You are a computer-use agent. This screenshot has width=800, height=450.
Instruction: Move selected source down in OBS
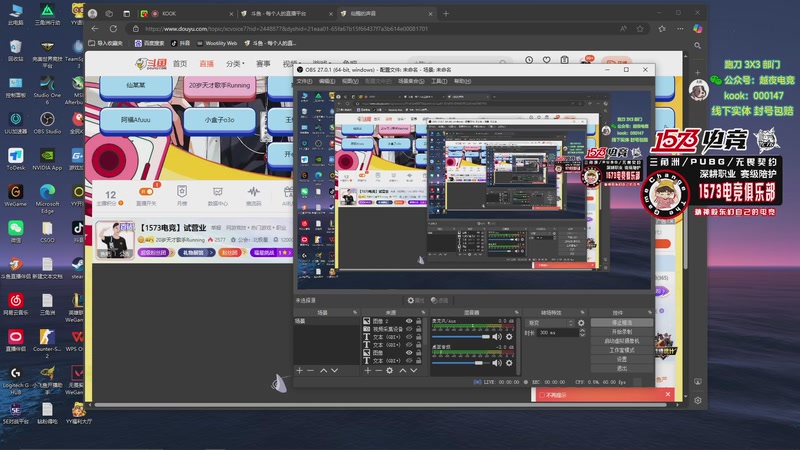click(x=414, y=370)
